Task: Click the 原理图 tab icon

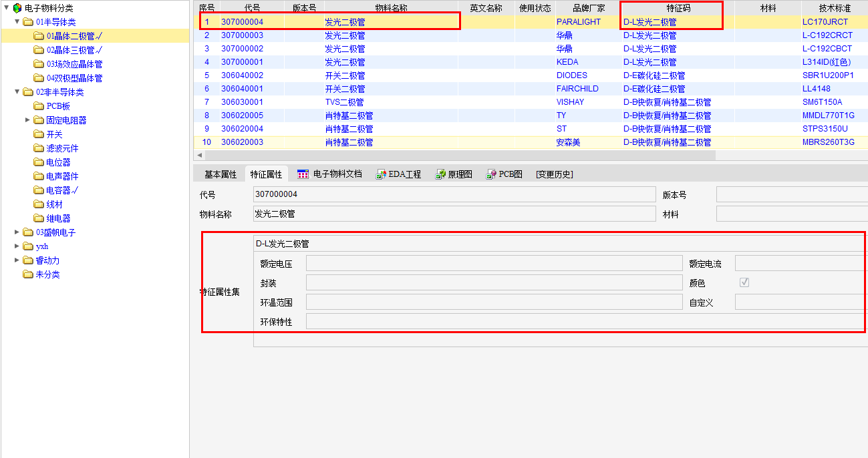Action: click(x=440, y=174)
